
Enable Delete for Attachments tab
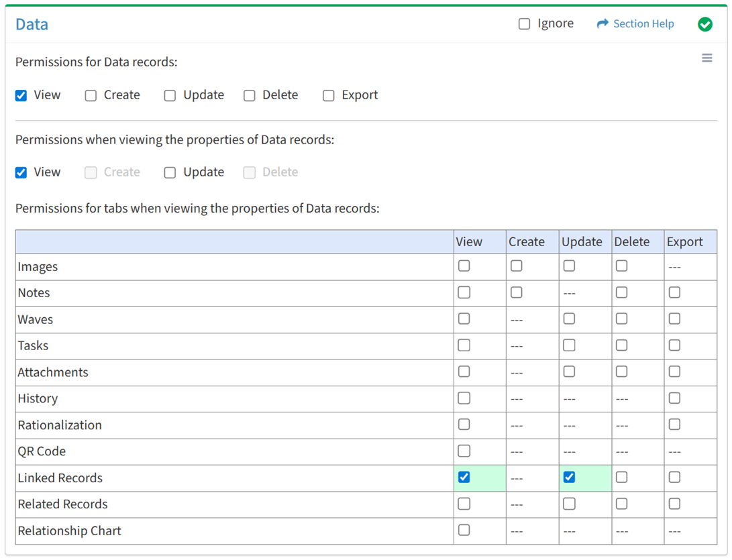[621, 372]
